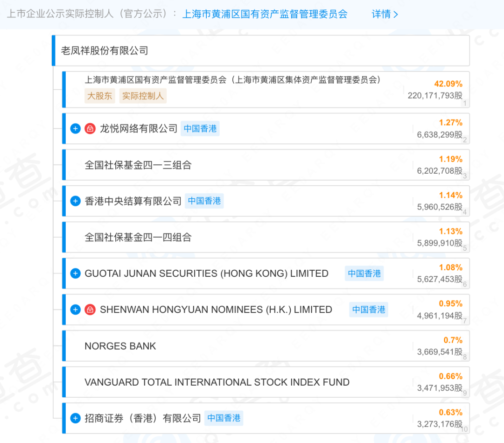Click red icon beside 龙悦网络有限公司
Screen dimensions: 504x443
tap(90, 129)
